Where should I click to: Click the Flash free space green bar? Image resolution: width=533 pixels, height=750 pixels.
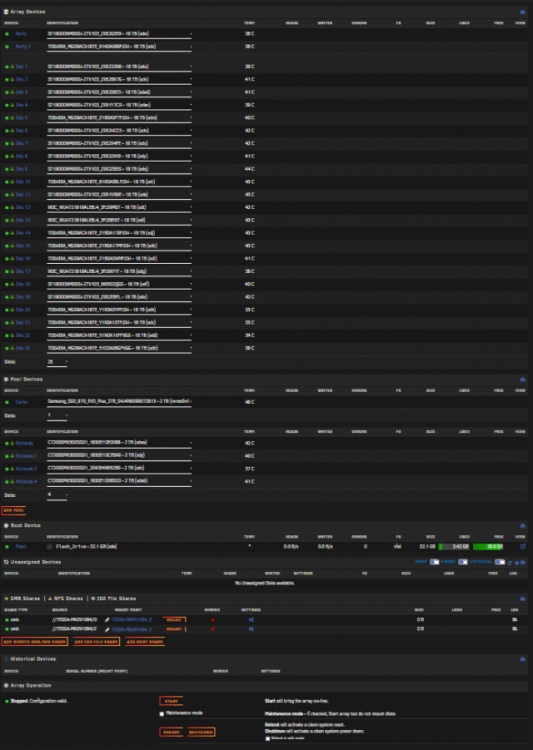[488, 547]
